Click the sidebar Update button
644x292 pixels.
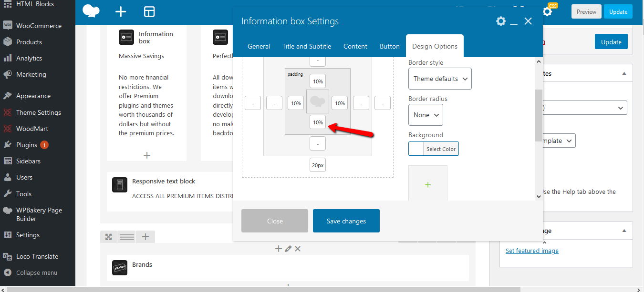point(611,42)
